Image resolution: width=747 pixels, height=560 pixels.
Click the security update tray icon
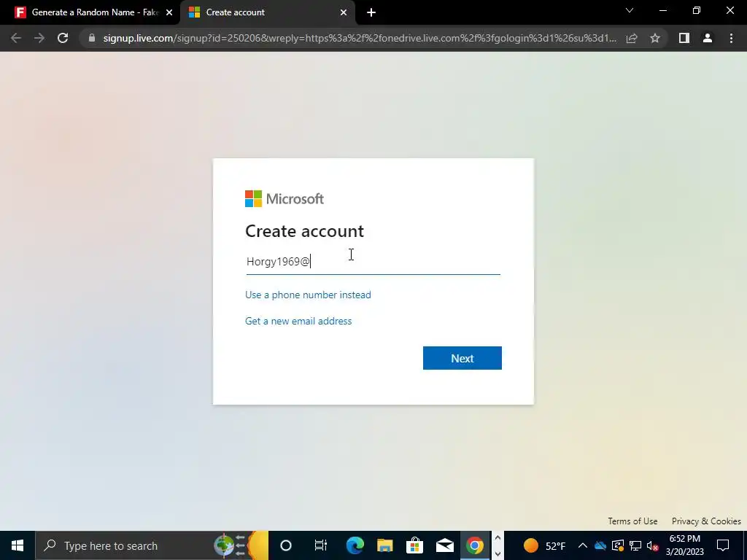point(618,545)
